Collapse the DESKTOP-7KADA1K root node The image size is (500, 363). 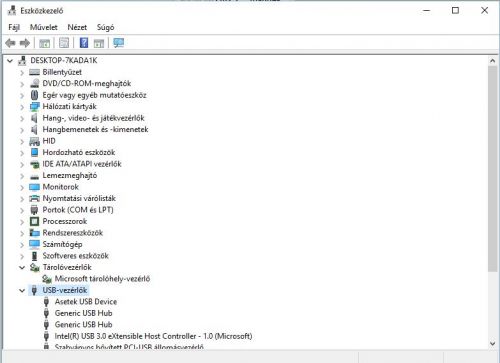point(10,61)
